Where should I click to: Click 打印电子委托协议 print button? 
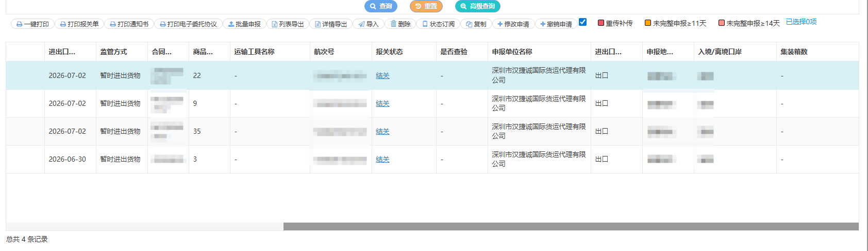tap(188, 24)
